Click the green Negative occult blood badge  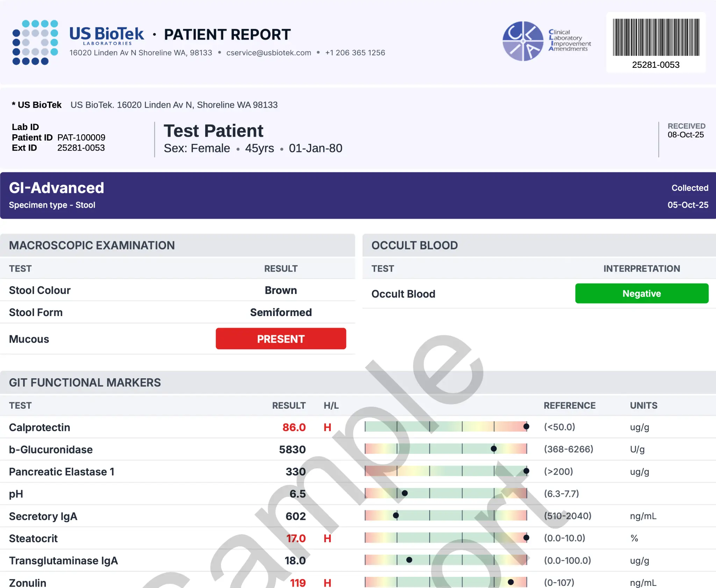tap(642, 294)
